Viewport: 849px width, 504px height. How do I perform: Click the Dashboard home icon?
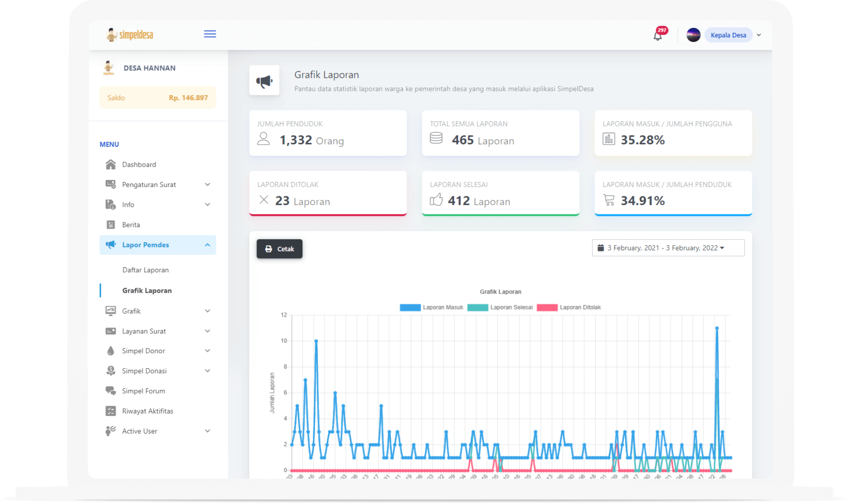(x=111, y=164)
